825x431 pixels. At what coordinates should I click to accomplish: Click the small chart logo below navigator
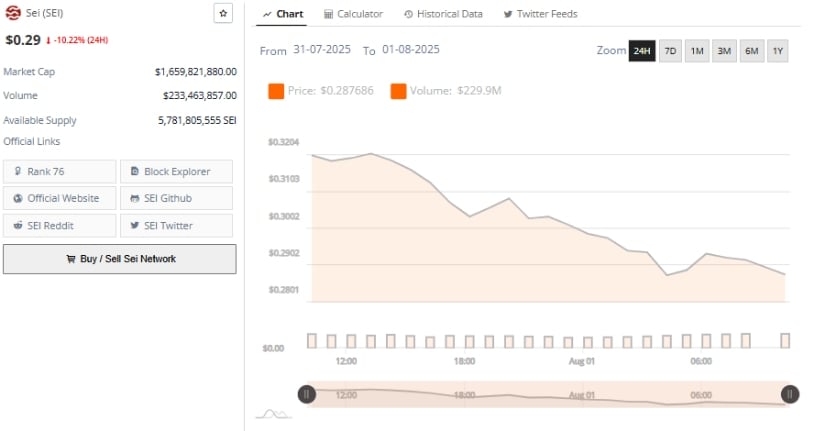tap(273, 414)
